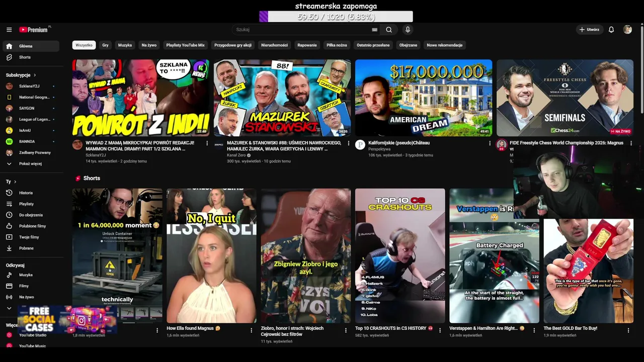This screenshot has height=362, width=644.
Task: Open the League of Legends subscription
Action: click(x=31, y=120)
